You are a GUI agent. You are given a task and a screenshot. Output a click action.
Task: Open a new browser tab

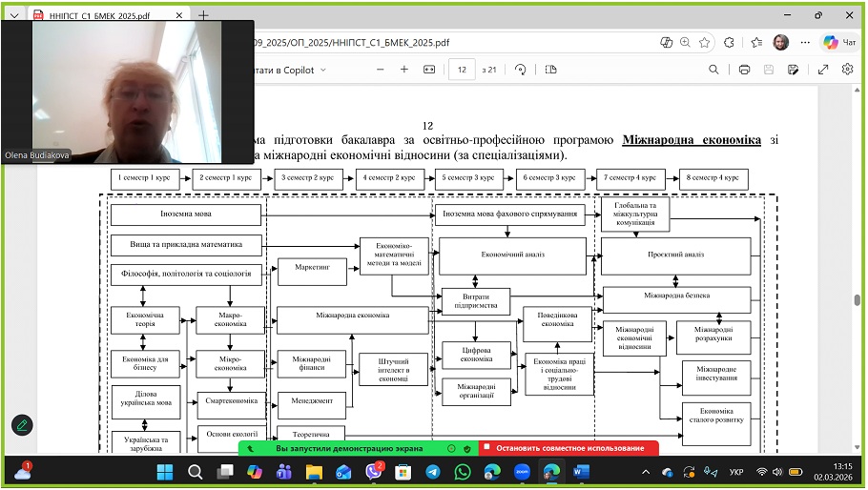point(203,16)
